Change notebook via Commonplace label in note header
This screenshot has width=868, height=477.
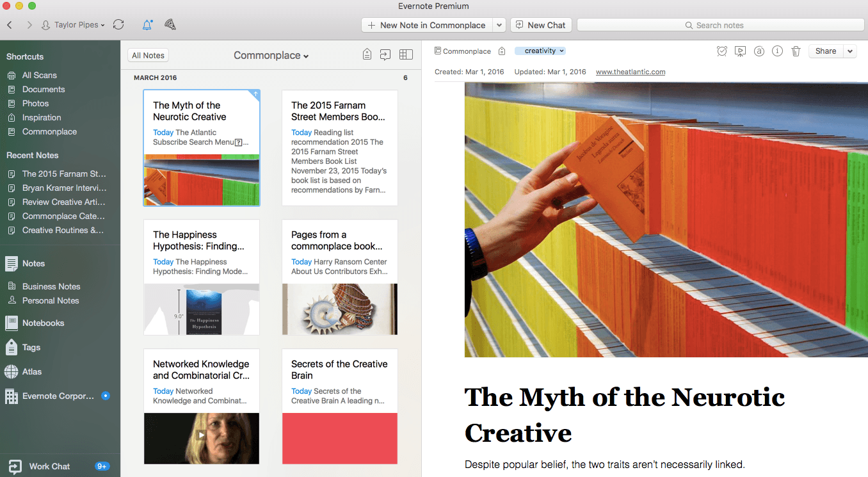463,51
